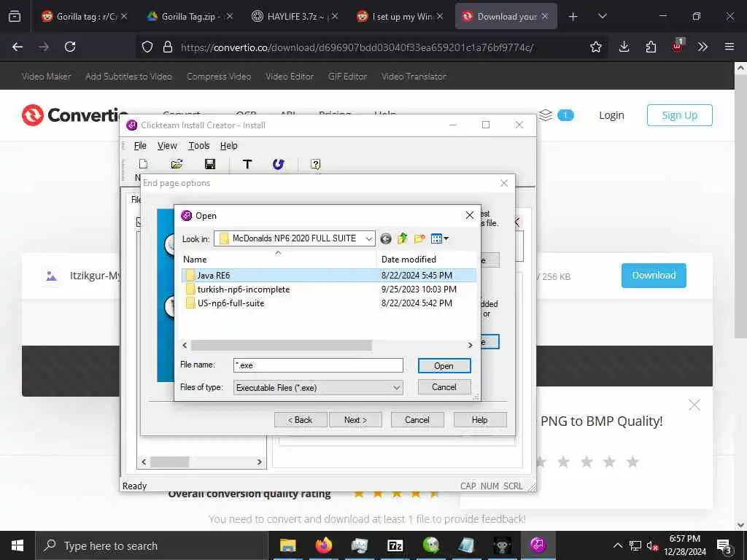The width and height of the screenshot is (747, 560).
Task: Click the wizard Cancel button
Action: tap(417, 419)
